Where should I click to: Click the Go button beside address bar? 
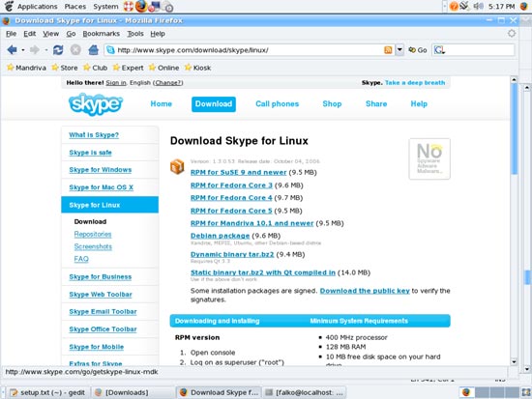pos(418,50)
